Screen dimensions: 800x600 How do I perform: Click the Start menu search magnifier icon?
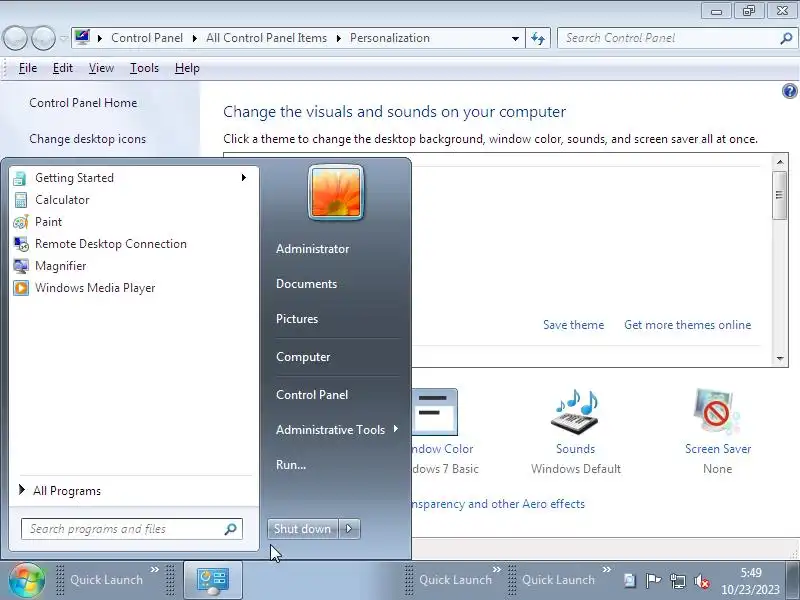pyautogui.click(x=230, y=529)
